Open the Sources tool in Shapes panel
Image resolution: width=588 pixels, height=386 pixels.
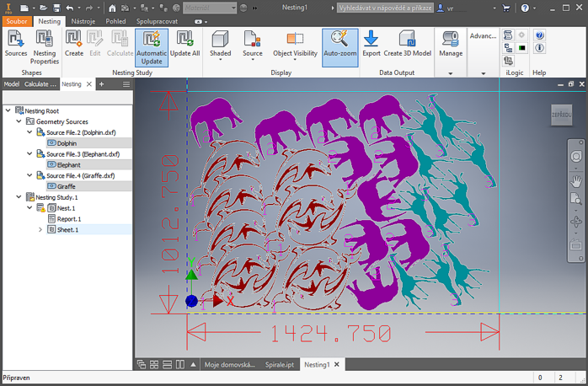pos(16,44)
